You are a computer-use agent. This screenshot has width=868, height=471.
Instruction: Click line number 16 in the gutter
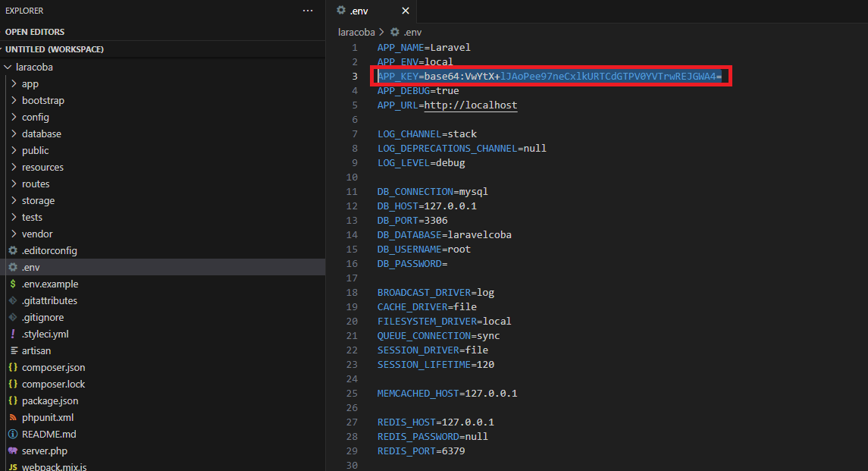pos(352,263)
